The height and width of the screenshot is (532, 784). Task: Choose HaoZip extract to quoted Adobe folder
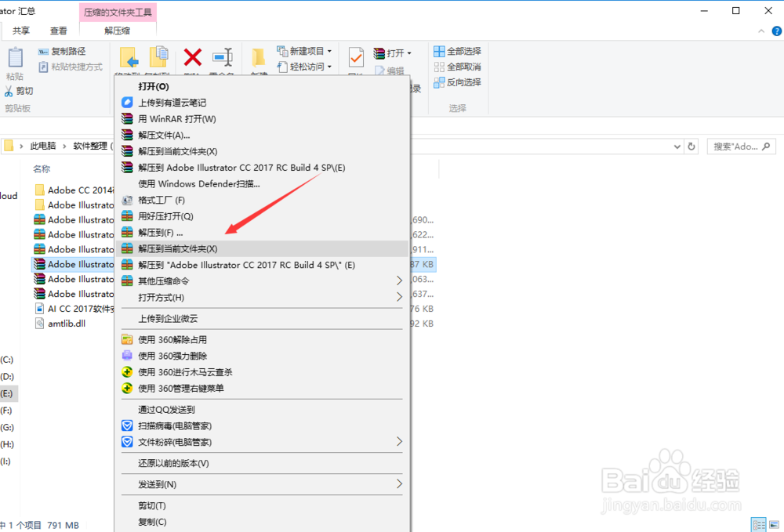pyautogui.click(x=262, y=265)
